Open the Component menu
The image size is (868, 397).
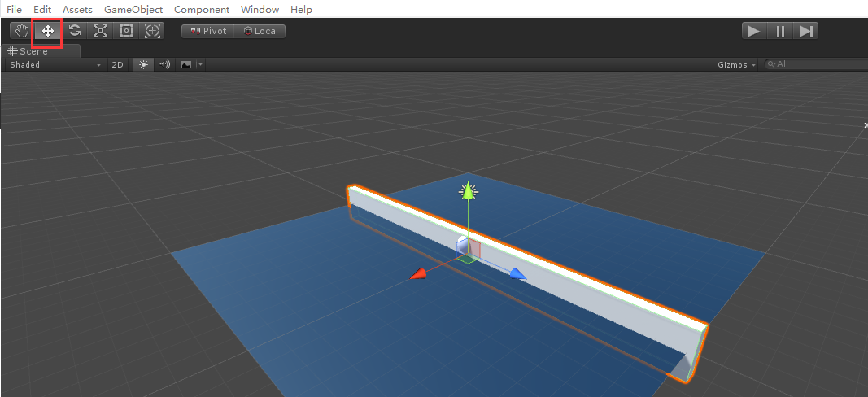[202, 10]
